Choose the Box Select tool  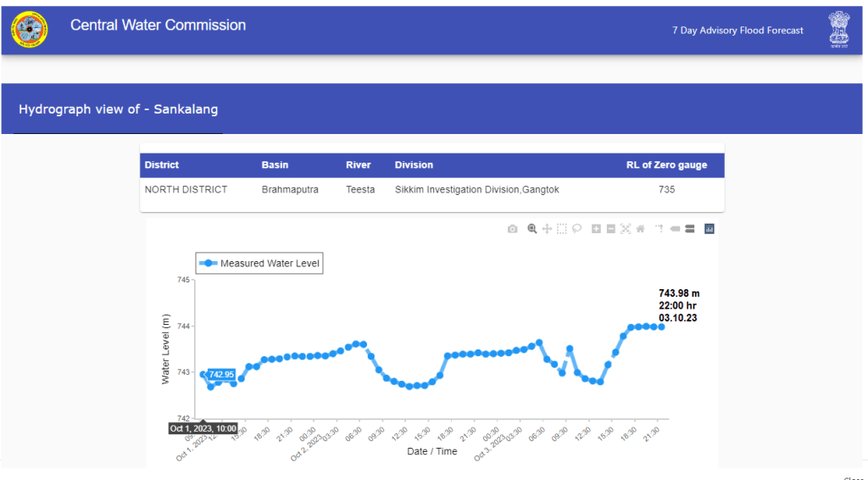pyautogui.click(x=561, y=229)
